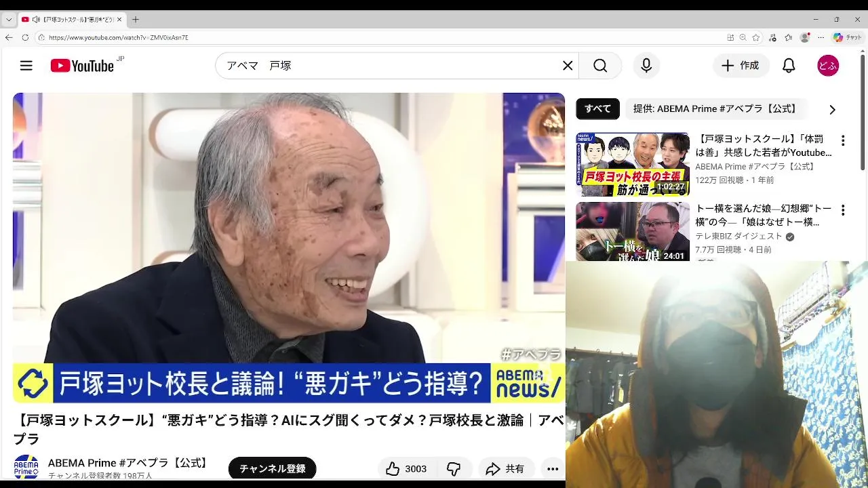Open the pink account avatar menu
This screenshot has width=868, height=488.
(x=828, y=66)
